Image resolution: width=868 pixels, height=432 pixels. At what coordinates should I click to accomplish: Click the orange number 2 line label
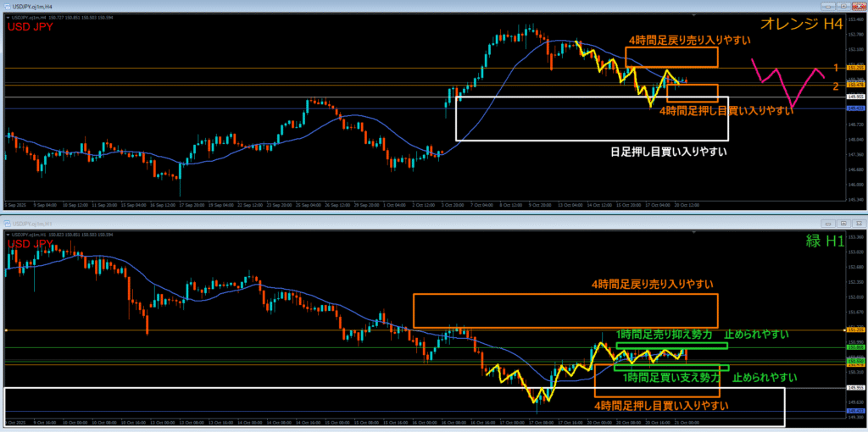click(x=837, y=86)
